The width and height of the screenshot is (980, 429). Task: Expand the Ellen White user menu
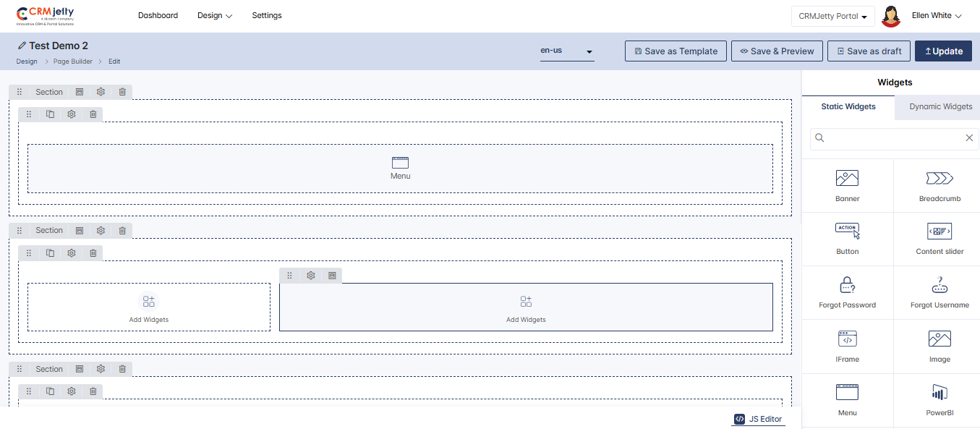point(936,16)
